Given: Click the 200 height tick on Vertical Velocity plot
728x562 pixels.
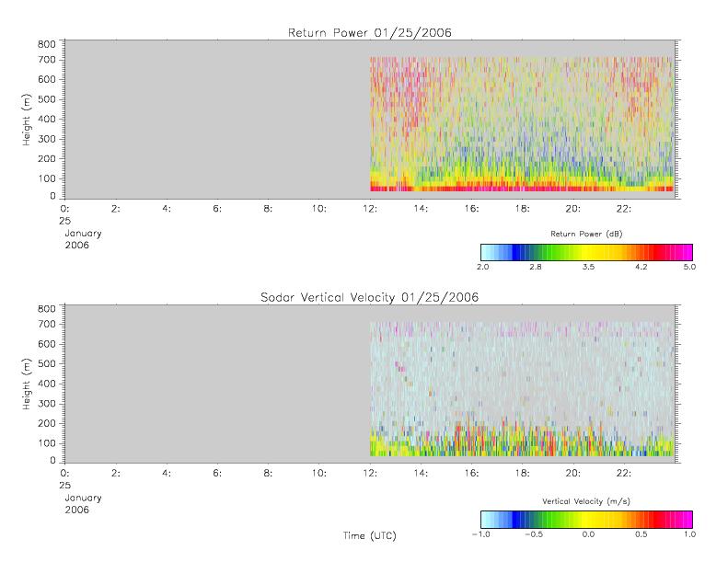Looking at the screenshot, I should (x=46, y=423).
